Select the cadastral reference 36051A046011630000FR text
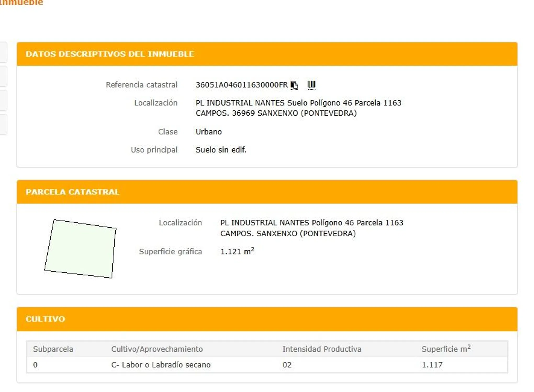The height and width of the screenshot is (392, 534). click(241, 85)
